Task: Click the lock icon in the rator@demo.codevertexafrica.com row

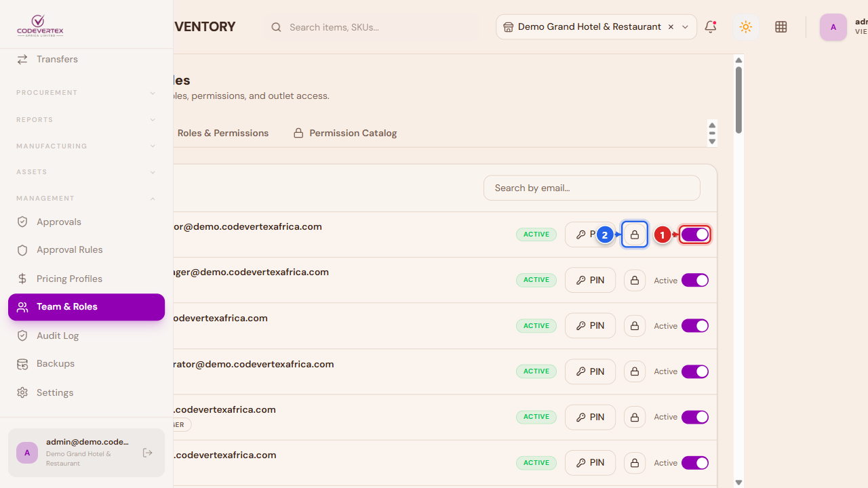Action: click(635, 371)
